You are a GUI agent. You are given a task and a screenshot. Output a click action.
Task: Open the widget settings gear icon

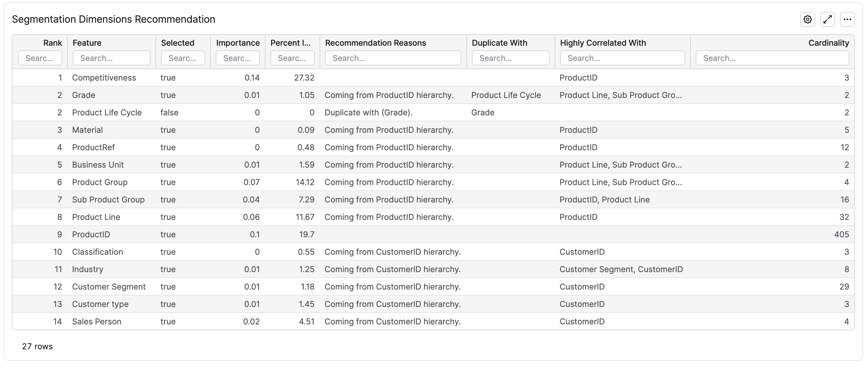click(807, 19)
